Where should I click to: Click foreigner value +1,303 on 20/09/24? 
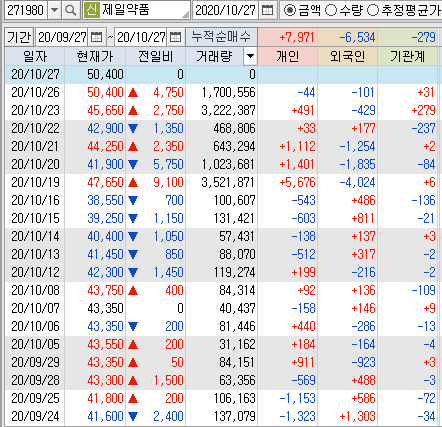357,416
